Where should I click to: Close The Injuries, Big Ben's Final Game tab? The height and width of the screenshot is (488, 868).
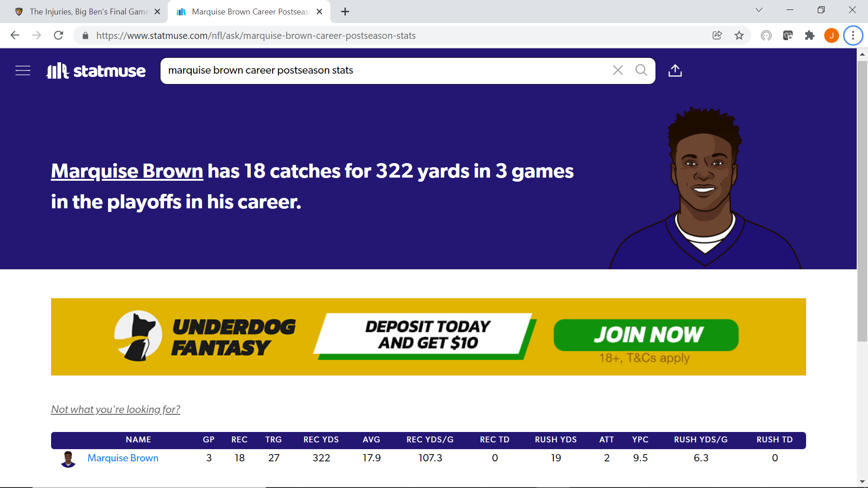(157, 12)
